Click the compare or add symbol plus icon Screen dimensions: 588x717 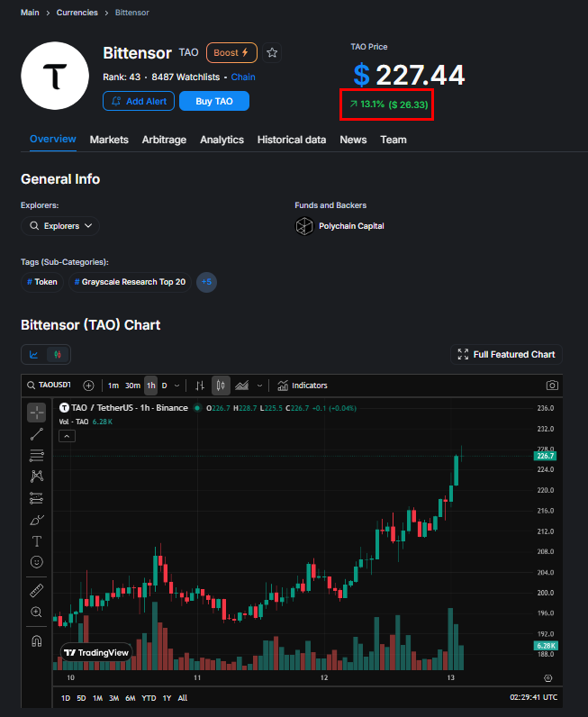pos(88,386)
